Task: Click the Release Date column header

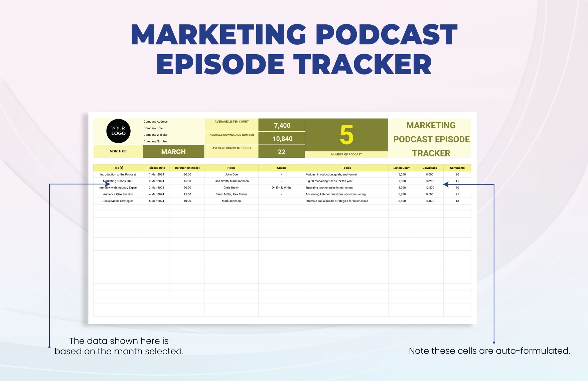Action: pos(156,168)
